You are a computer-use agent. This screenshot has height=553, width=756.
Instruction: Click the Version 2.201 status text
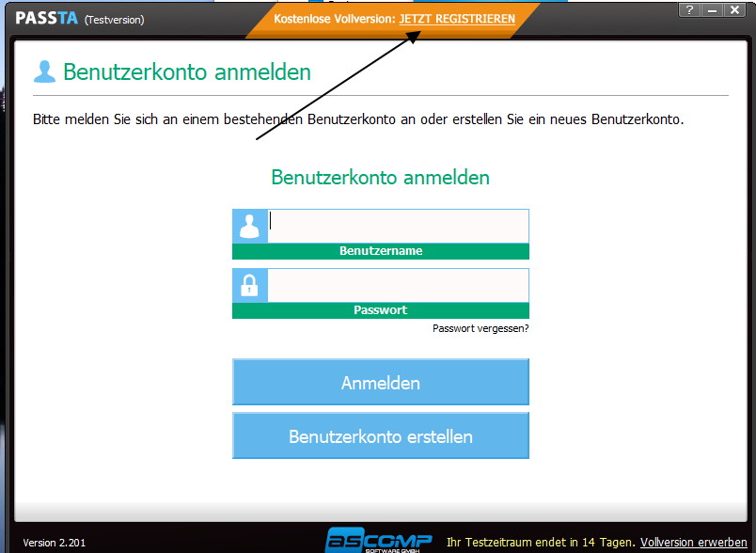(54, 543)
